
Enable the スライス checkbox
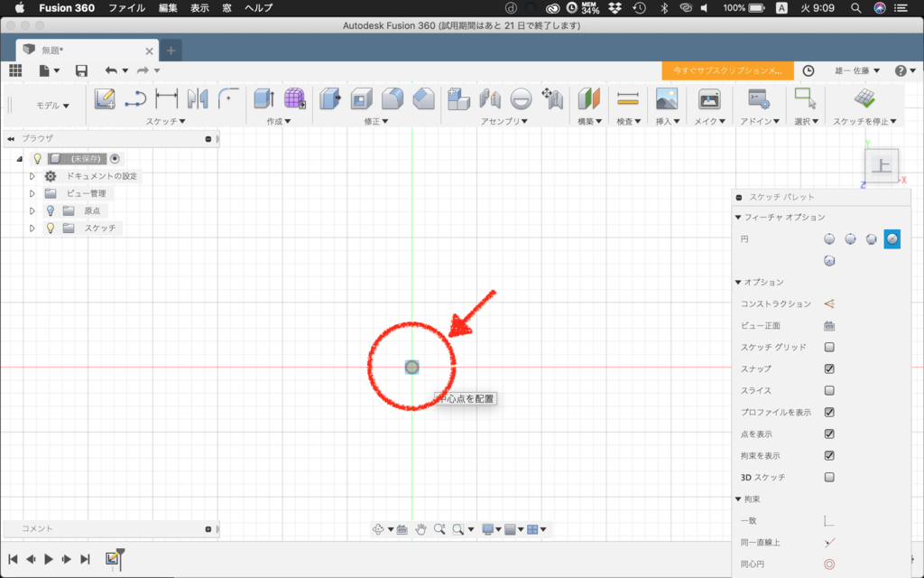[829, 390]
